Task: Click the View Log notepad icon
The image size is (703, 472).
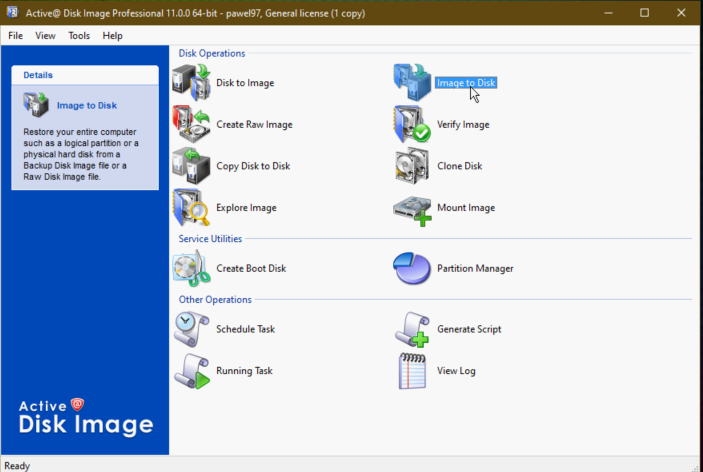Action: pyautogui.click(x=412, y=371)
